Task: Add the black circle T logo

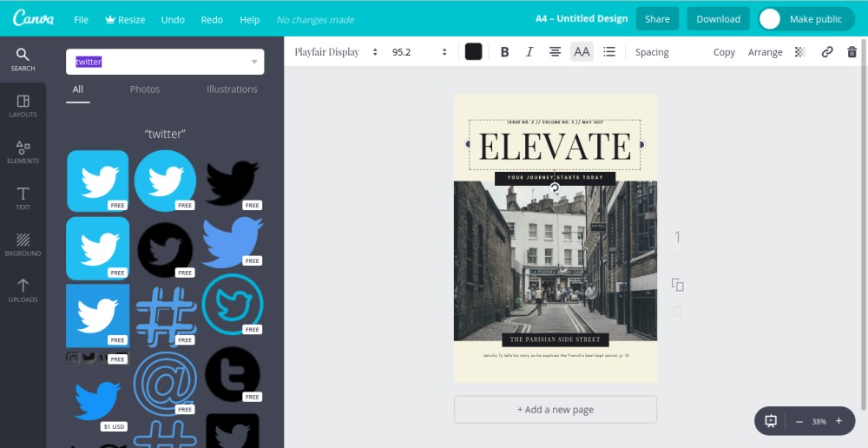Action: coord(233,374)
